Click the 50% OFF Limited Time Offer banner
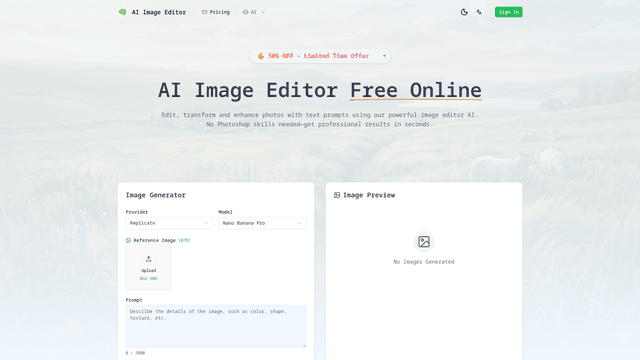Image resolution: width=640 pixels, height=360 pixels. click(320, 56)
